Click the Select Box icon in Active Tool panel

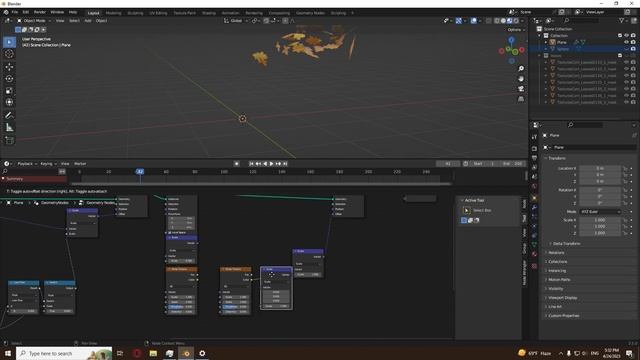coord(466,210)
